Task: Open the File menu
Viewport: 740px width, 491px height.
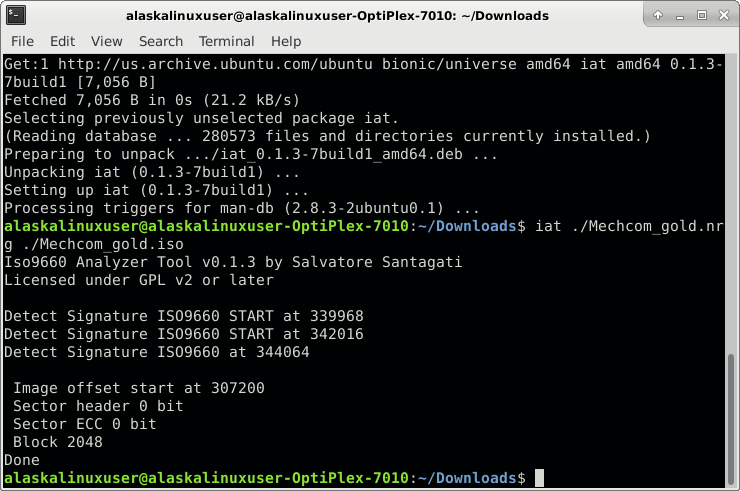Action: tap(22, 41)
